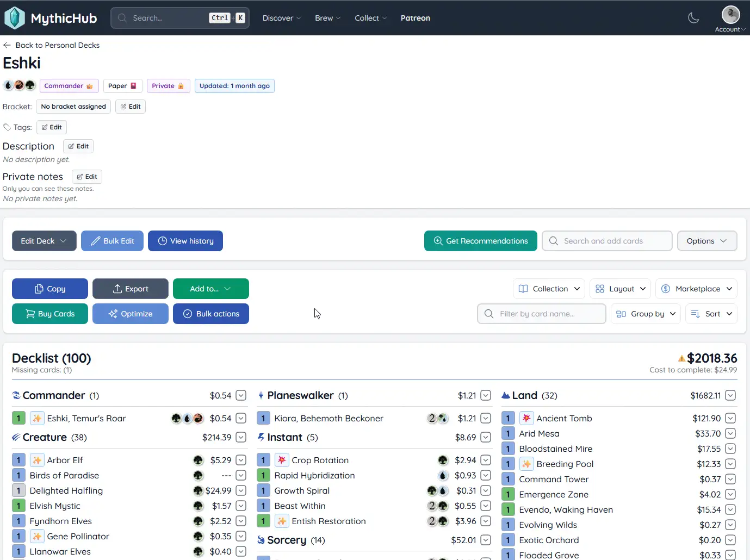Click the back arrow to Personal Decks
The width and height of the screenshot is (750, 560).
coord(7,45)
